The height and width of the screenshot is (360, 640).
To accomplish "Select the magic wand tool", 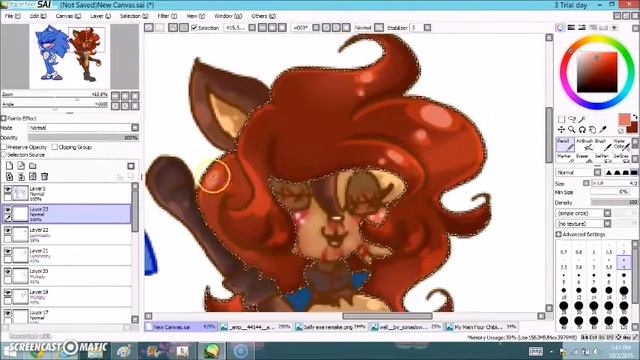I will tap(582, 119).
